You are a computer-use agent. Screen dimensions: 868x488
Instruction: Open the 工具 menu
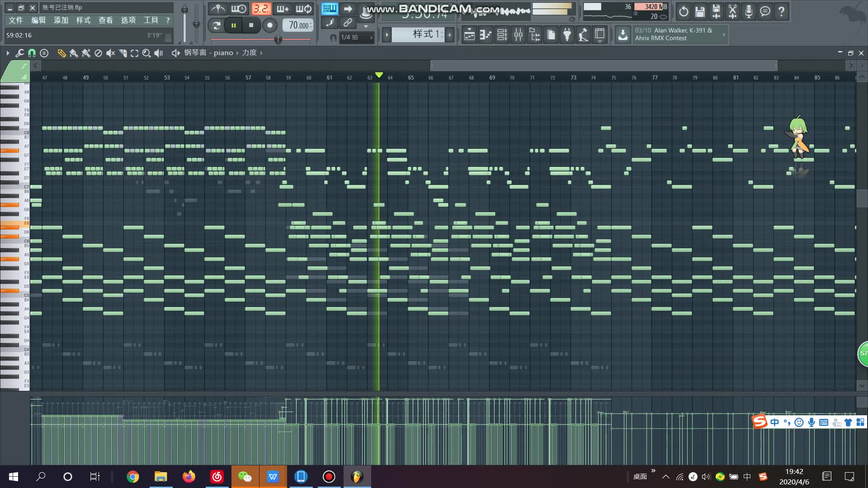point(151,20)
